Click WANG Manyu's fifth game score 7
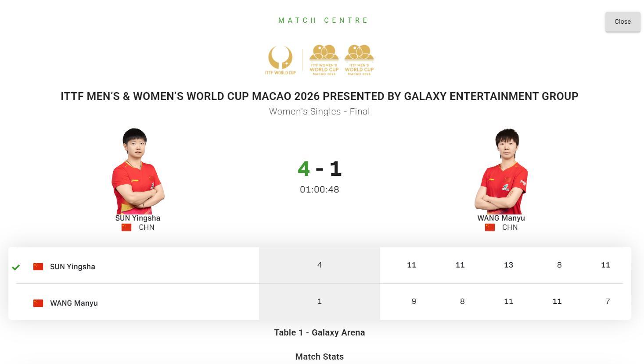The width and height of the screenshot is (644, 364). click(x=608, y=301)
